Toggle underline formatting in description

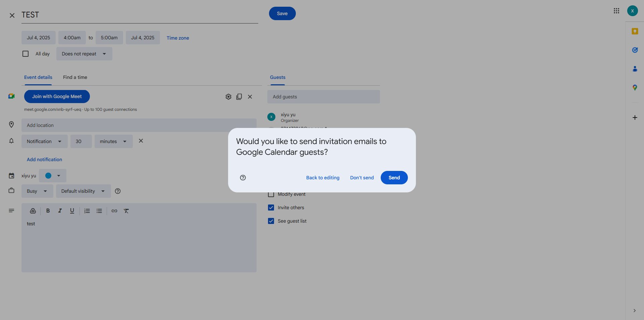tap(72, 211)
